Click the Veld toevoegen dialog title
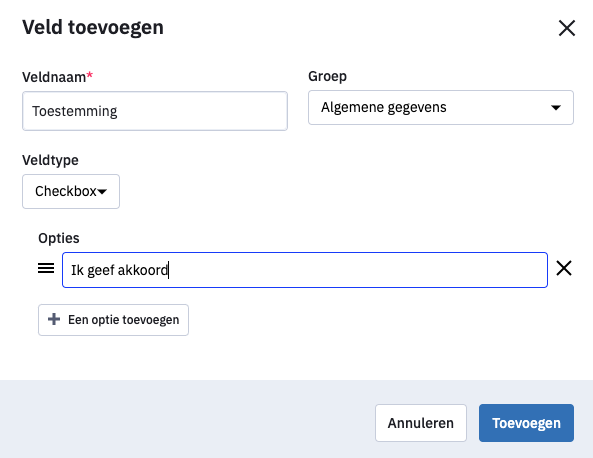593x458 pixels. pyautogui.click(x=93, y=28)
